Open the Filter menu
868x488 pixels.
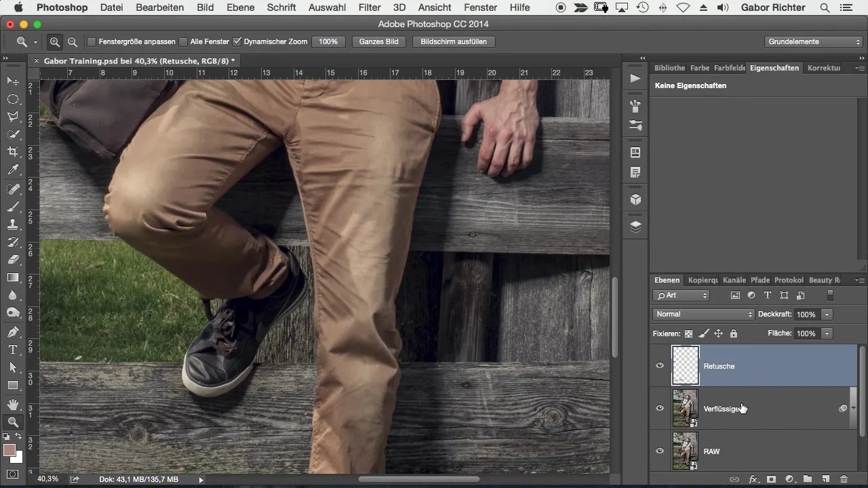[370, 7]
